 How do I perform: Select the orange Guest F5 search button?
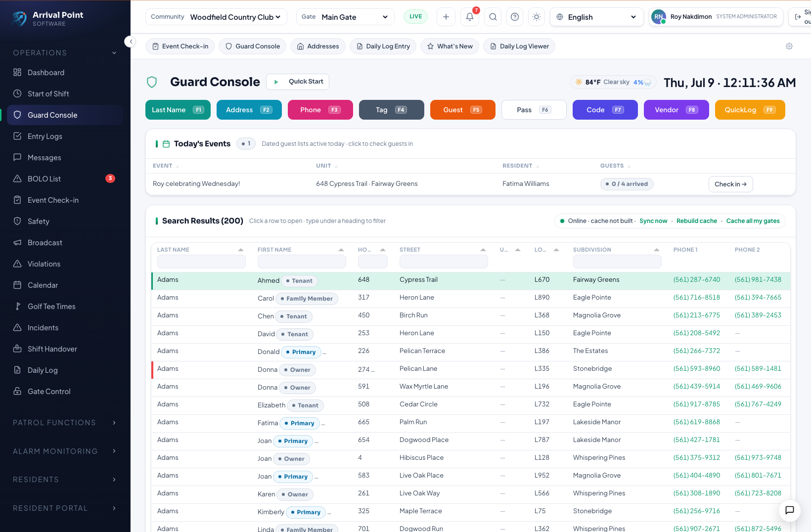463,110
